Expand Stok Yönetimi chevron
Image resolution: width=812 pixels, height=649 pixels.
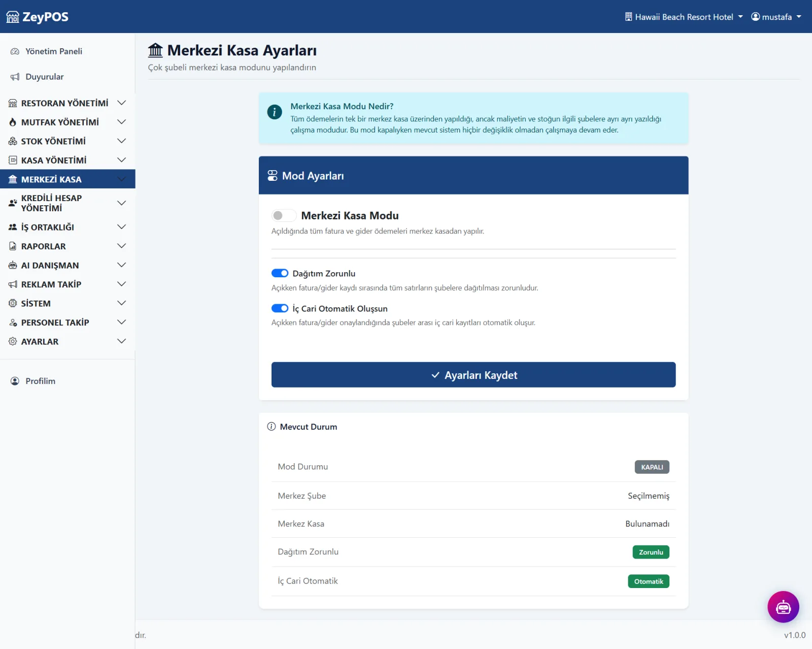coord(121,141)
